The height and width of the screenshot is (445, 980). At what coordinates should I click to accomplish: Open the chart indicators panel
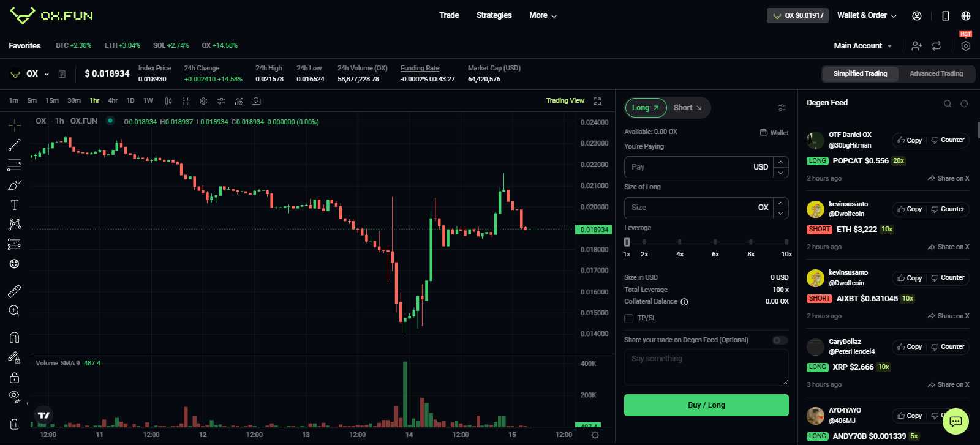(239, 101)
